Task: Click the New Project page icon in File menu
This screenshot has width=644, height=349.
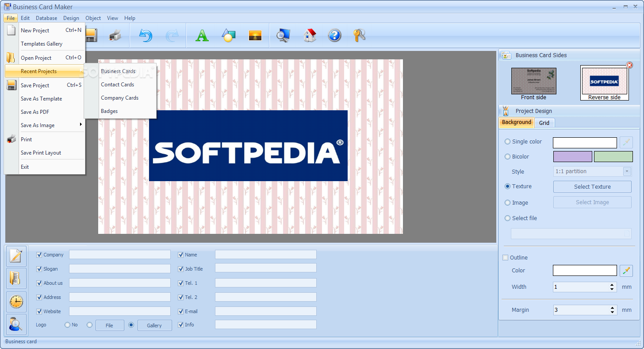Action: coord(11,30)
